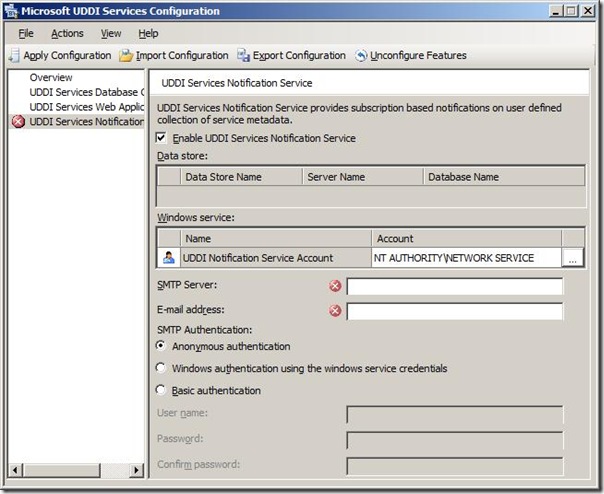The width and height of the screenshot is (604, 494).
Task: Click Export Configuration label
Action: click(299, 56)
